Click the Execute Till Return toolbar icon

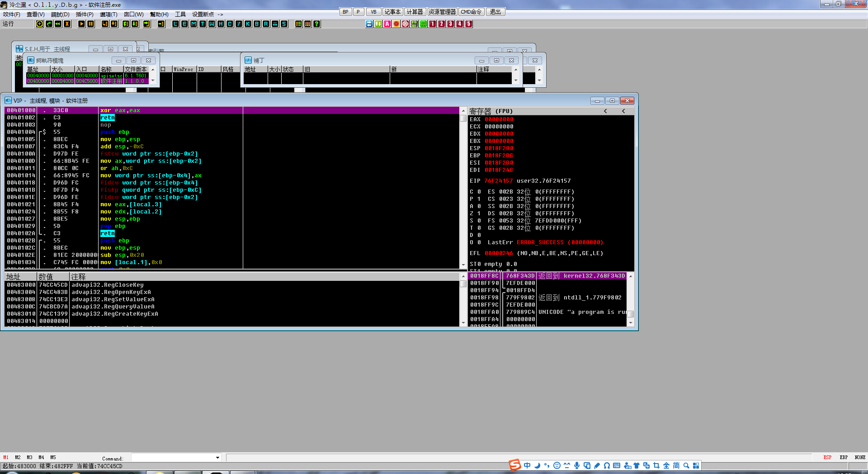tap(146, 24)
